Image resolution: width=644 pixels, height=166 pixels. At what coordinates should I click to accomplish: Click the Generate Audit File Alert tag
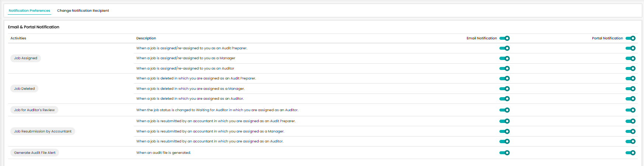35,153
